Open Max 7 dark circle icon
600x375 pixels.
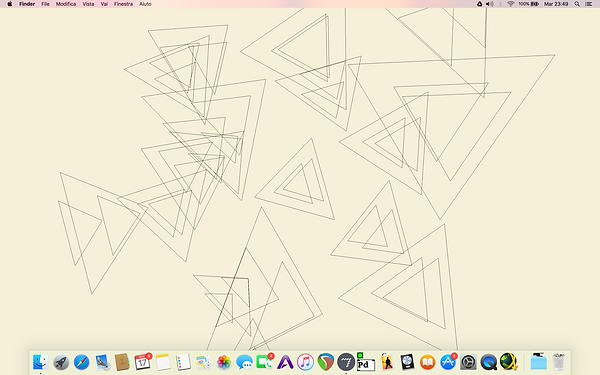point(346,362)
